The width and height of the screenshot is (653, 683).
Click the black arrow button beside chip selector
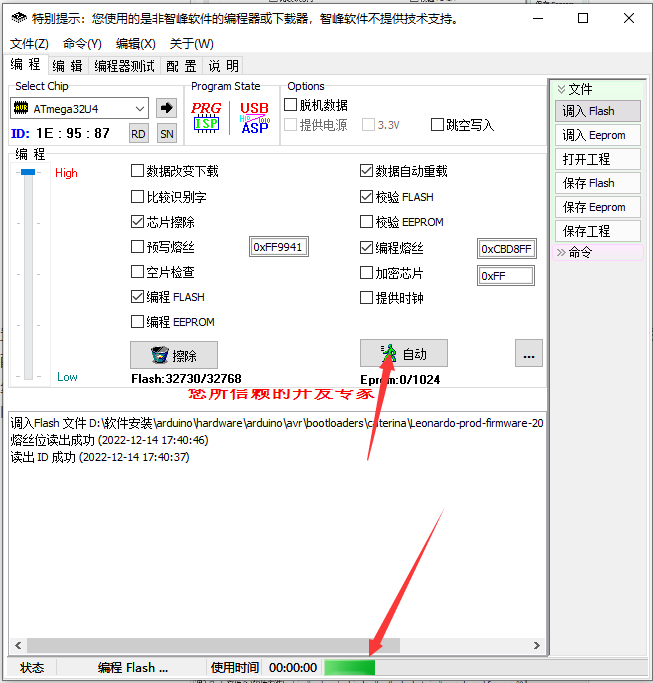click(x=166, y=108)
